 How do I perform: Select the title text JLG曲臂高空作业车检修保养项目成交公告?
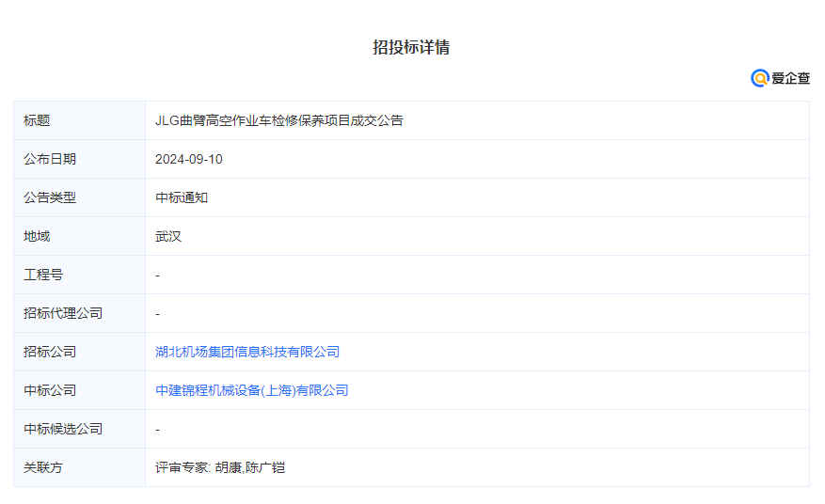click(278, 120)
